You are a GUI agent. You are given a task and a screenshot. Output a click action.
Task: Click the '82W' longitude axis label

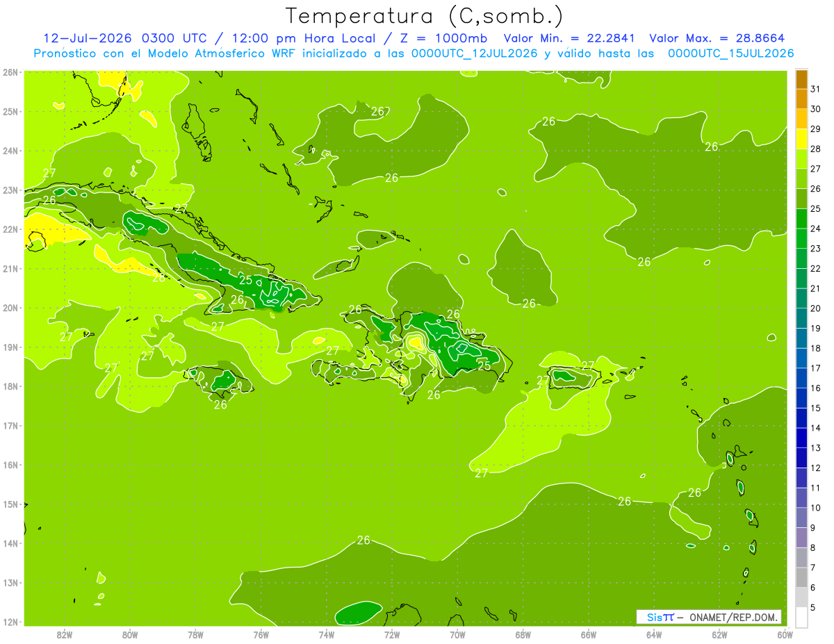point(65,634)
